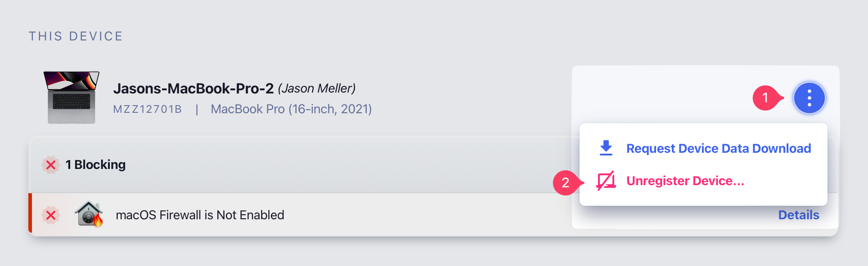Click the red number 2 callout badge
This screenshot has height=266, width=868.
pos(566,182)
